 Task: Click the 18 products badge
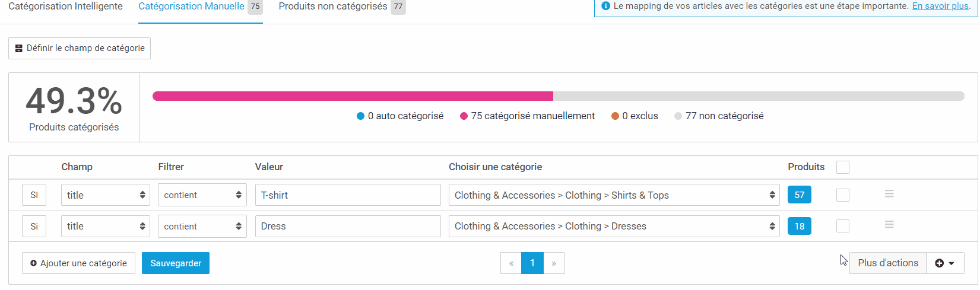pyautogui.click(x=800, y=226)
